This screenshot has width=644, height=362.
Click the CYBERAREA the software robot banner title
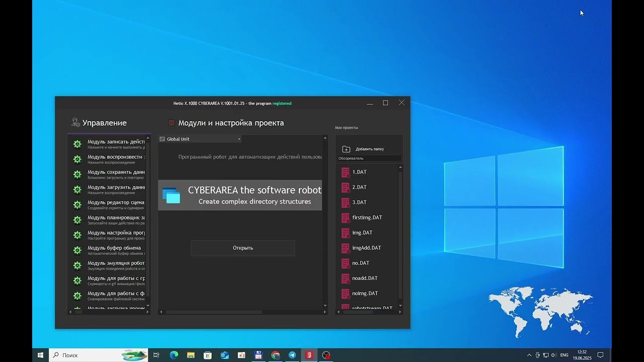(255, 190)
